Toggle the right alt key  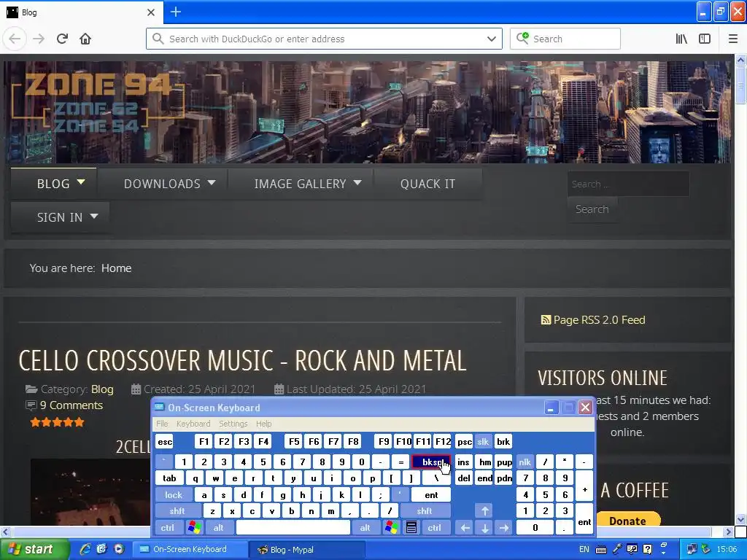coord(365,528)
